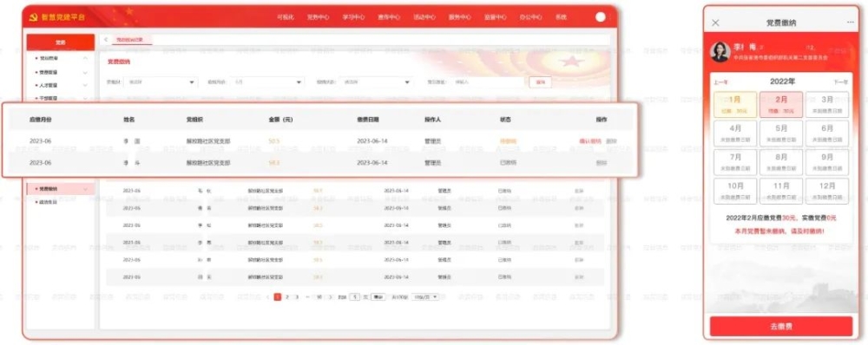Close the mobile 党费缴纳 page with X
This screenshot has height=345, width=868.
(715, 23)
